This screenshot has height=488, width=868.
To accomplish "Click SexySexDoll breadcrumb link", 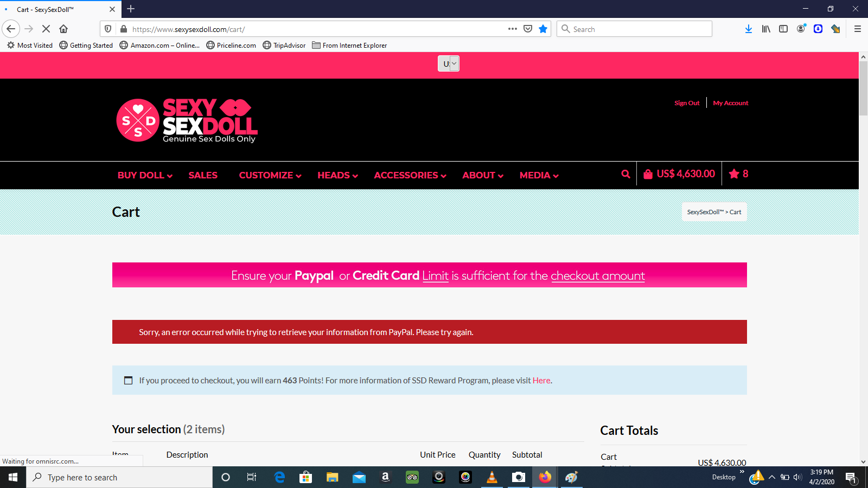I will click(x=705, y=212).
